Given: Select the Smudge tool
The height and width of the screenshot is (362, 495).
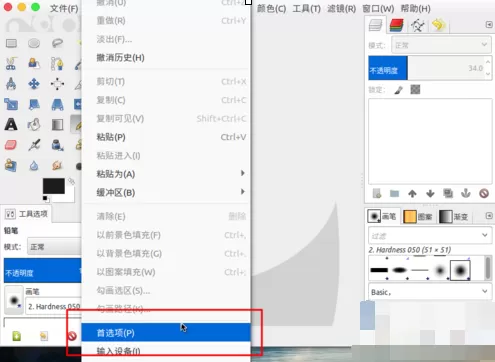Looking at the screenshot, I should 57,165.
